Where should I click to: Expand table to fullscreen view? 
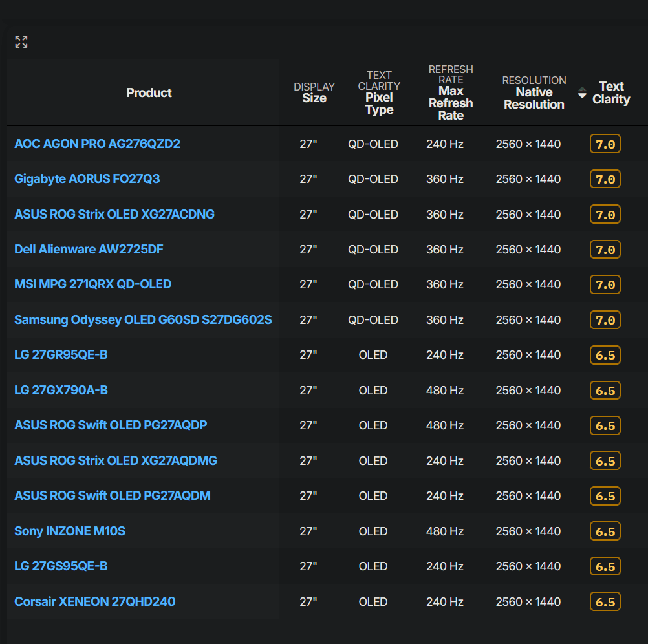(x=21, y=42)
